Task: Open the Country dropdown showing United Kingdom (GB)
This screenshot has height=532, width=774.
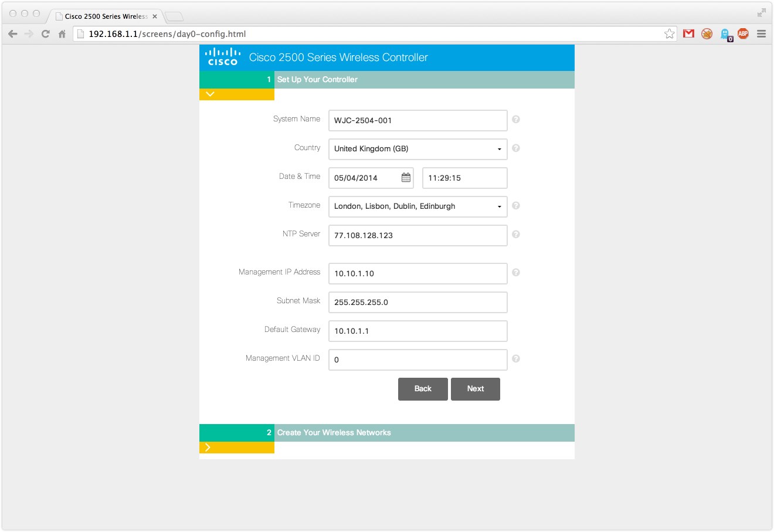Action: coord(418,149)
